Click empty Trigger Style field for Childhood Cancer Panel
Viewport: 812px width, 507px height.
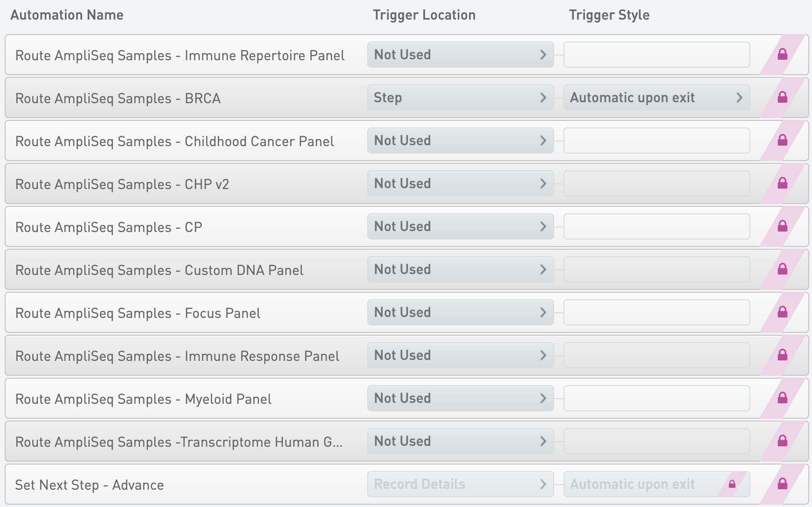(656, 141)
